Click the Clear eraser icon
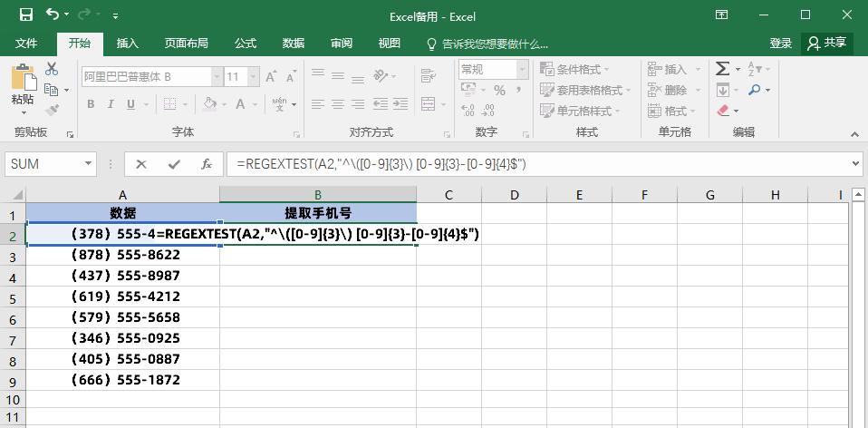 click(x=723, y=111)
